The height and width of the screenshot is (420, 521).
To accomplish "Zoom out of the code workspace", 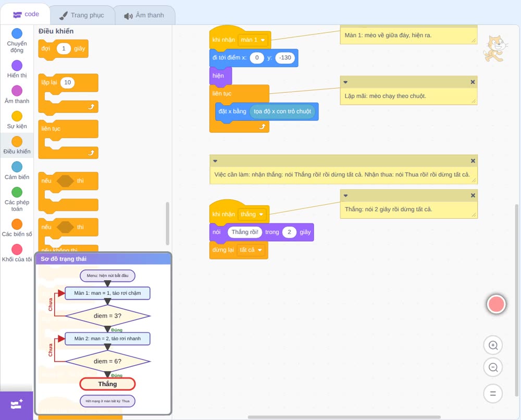I will click(493, 367).
